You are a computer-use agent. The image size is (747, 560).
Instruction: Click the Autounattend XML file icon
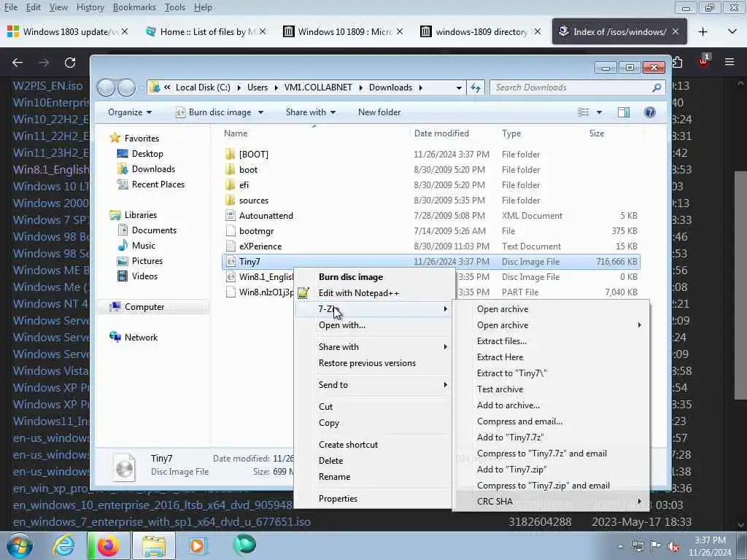click(x=231, y=215)
